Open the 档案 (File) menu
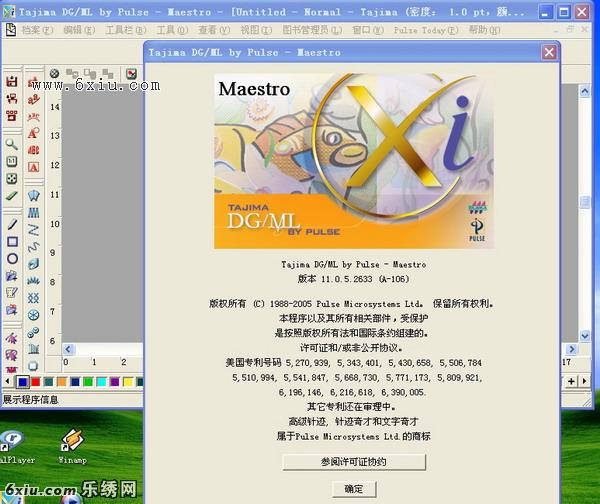 click(x=31, y=32)
